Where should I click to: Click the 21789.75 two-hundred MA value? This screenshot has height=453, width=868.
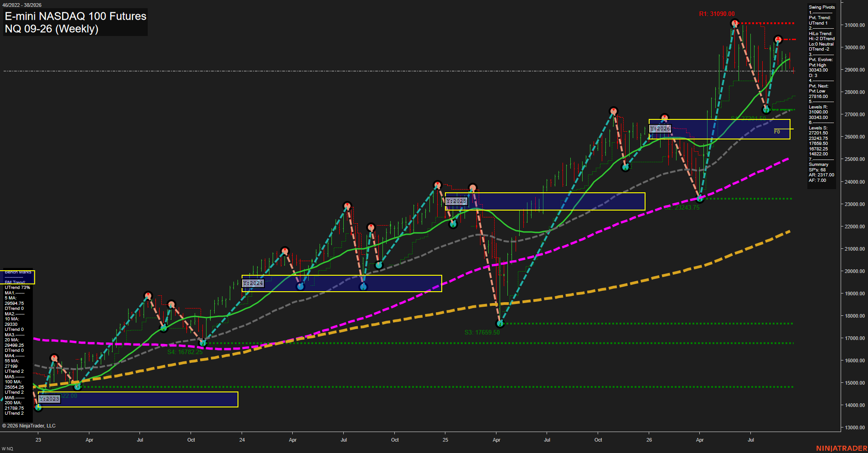(x=14, y=408)
